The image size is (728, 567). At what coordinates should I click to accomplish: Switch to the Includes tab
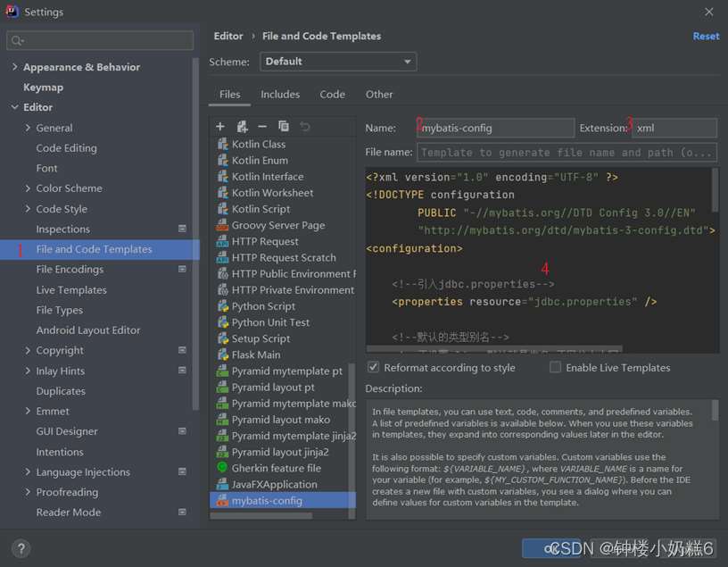tap(280, 95)
